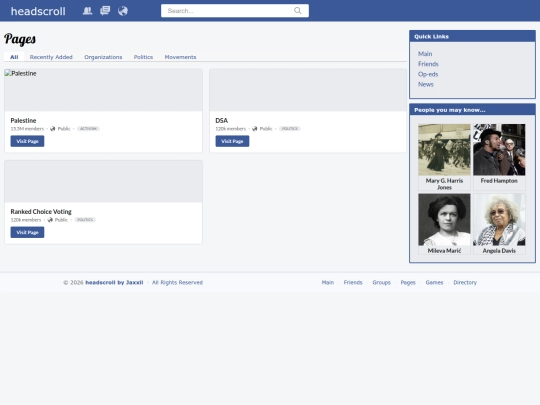Click DSA 120k members text
The height and width of the screenshot is (405, 540).
pyautogui.click(x=231, y=129)
